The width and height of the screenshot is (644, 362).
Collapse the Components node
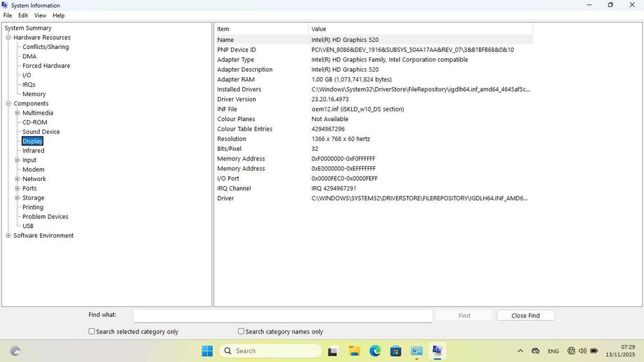point(8,104)
